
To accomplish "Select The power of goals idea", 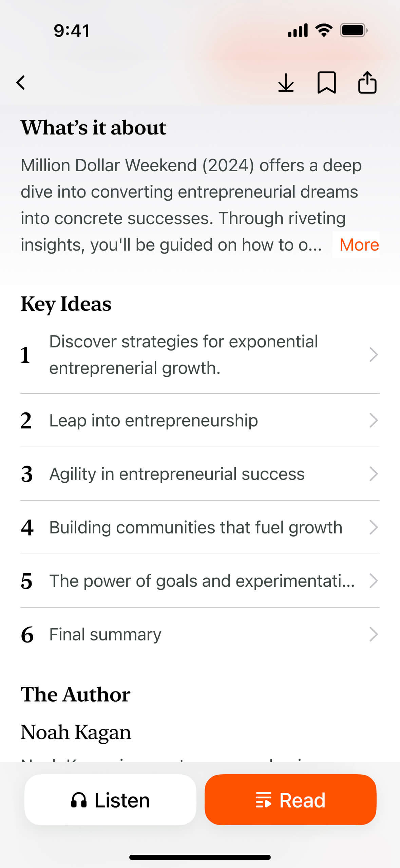I will 202,581.
